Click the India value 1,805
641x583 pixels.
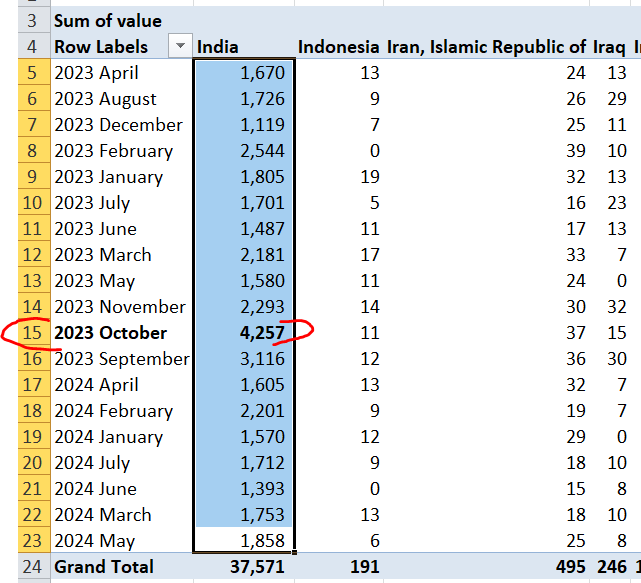pos(262,177)
